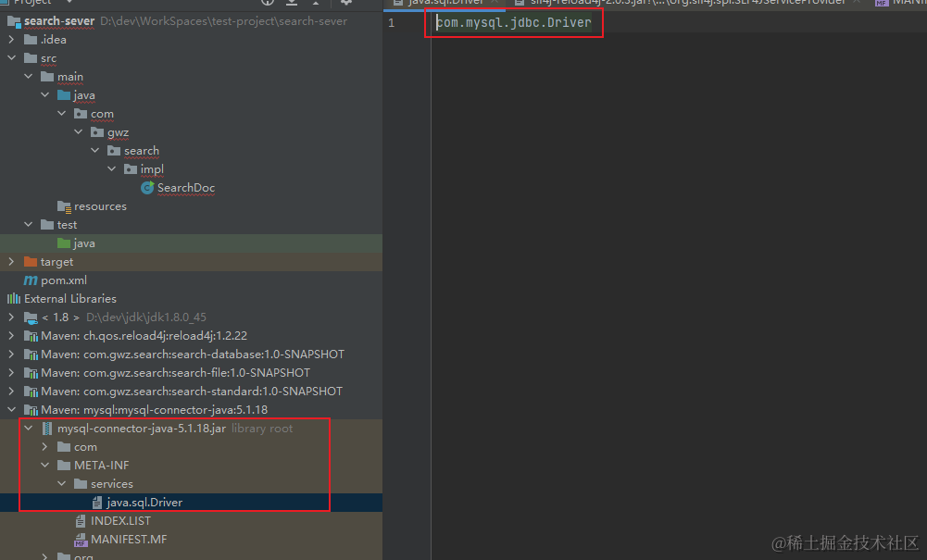Collapse the services folder
927x560 pixels.
tap(61, 484)
